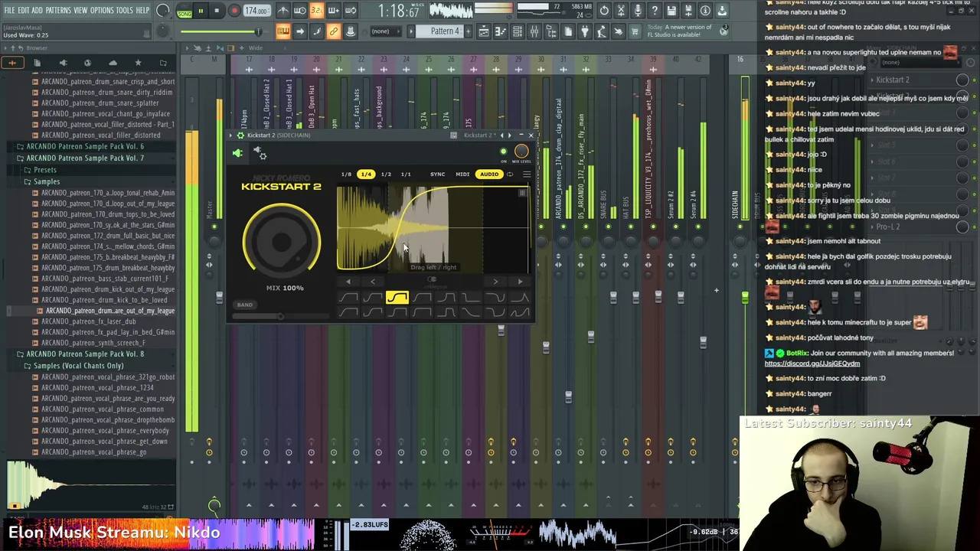The width and height of the screenshot is (980, 551).
Task: Click the 174.000 tempo field
Action: [x=256, y=10]
